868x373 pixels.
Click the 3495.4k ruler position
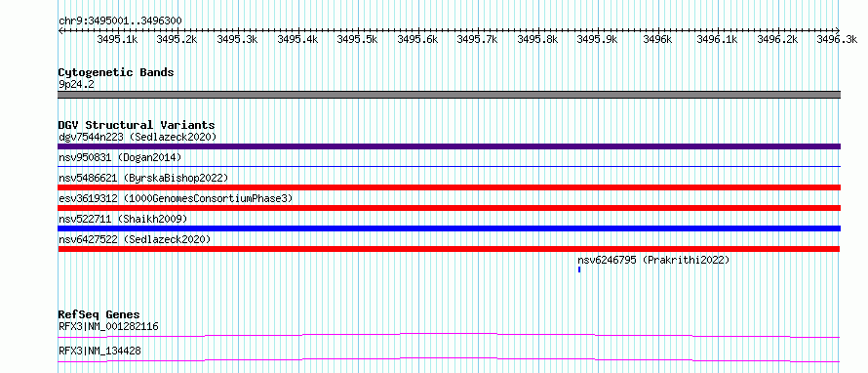point(297,39)
